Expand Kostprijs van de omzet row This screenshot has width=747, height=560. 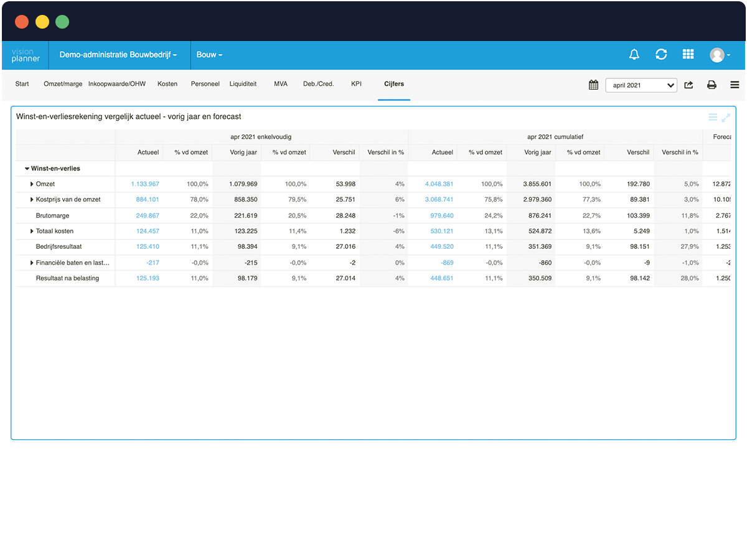click(32, 200)
